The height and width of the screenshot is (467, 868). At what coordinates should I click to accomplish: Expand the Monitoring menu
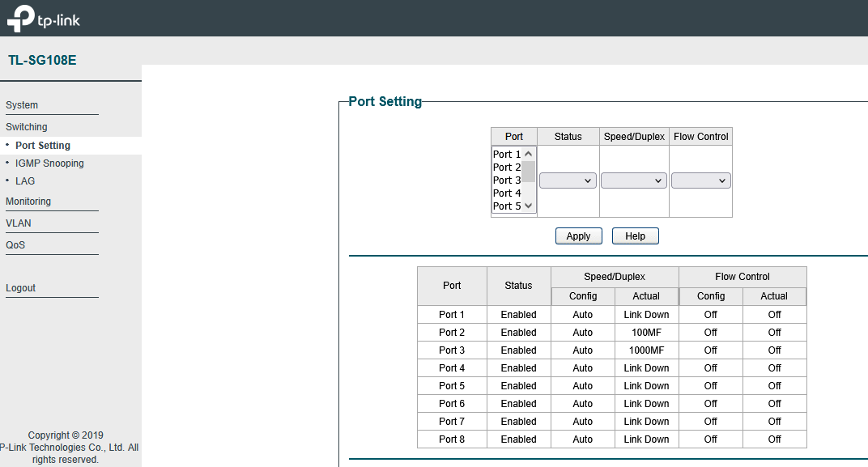coord(28,202)
